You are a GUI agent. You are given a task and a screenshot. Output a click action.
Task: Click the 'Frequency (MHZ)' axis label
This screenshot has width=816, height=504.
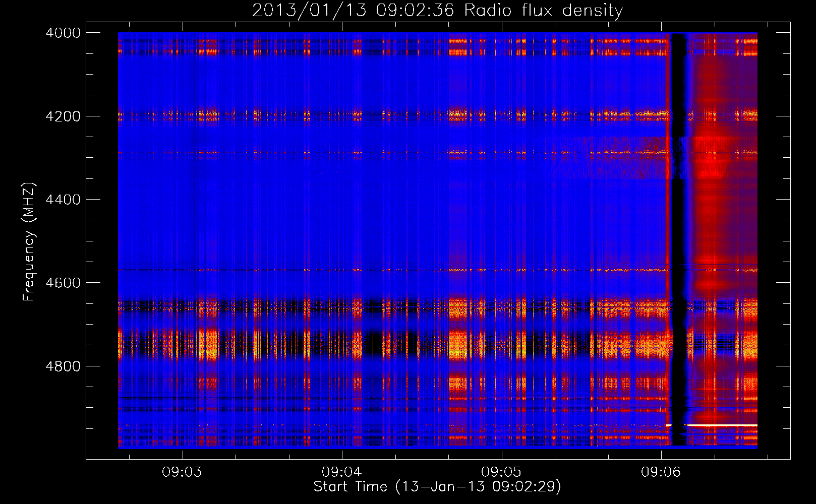coord(29,242)
